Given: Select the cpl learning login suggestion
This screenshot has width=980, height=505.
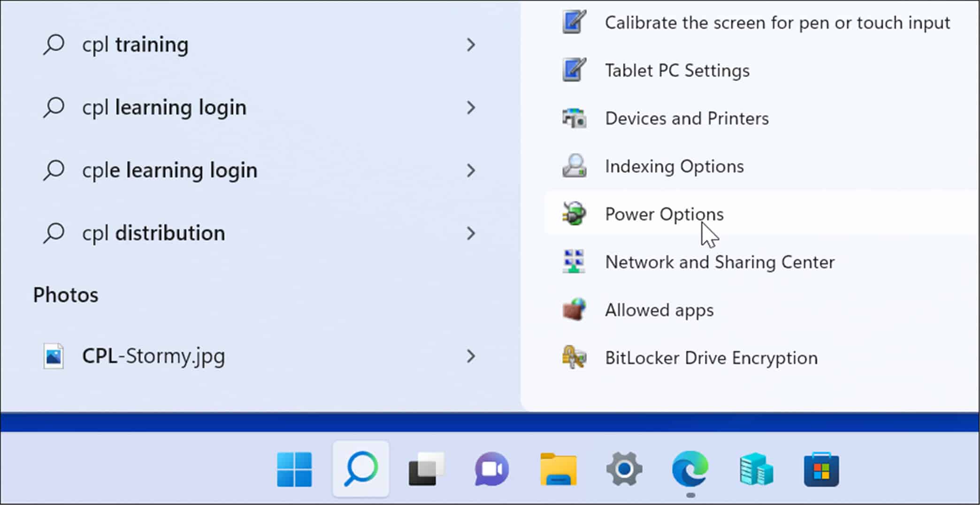Looking at the screenshot, I should (x=164, y=107).
